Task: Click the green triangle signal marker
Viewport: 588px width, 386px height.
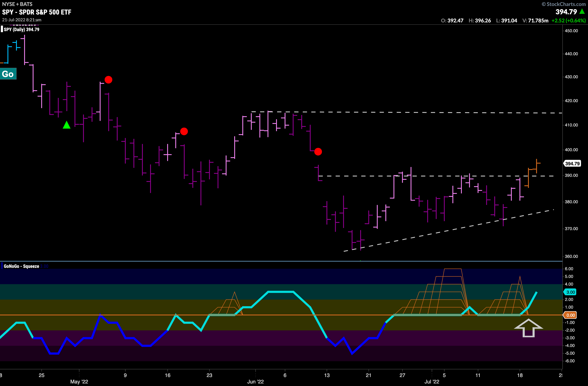Action: (66, 125)
